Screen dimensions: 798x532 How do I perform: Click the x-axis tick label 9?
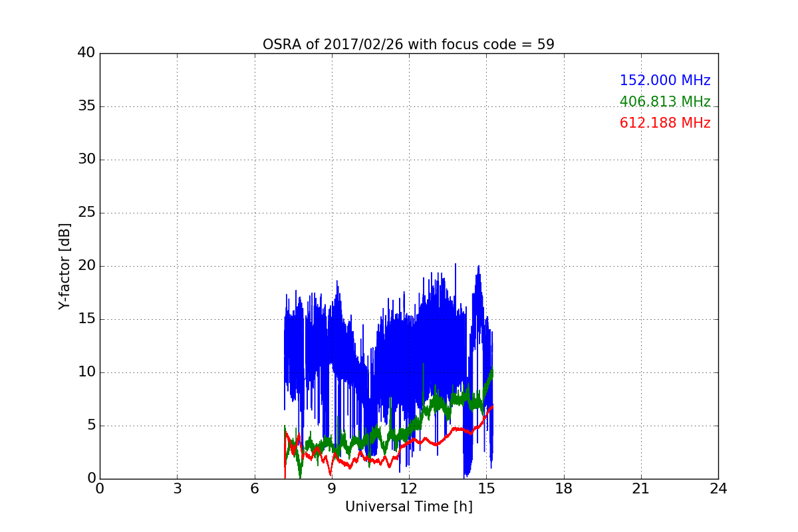pyautogui.click(x=332, y=488)
